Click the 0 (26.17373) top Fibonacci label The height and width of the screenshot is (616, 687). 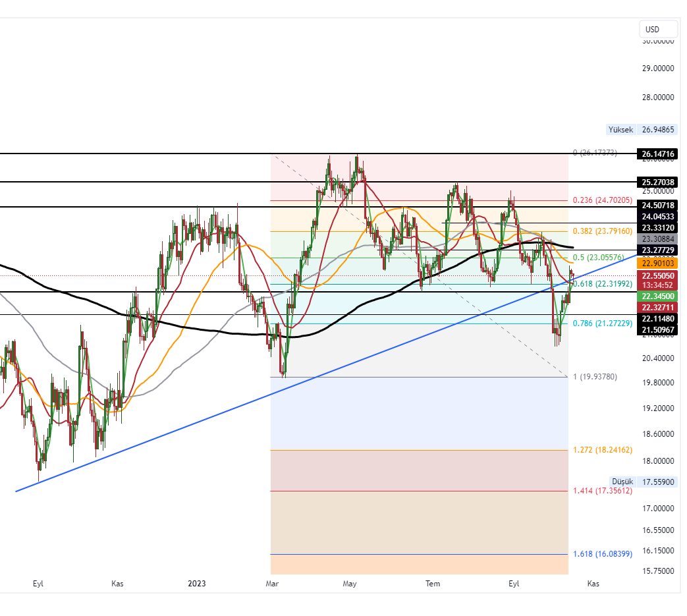[594, 153]
